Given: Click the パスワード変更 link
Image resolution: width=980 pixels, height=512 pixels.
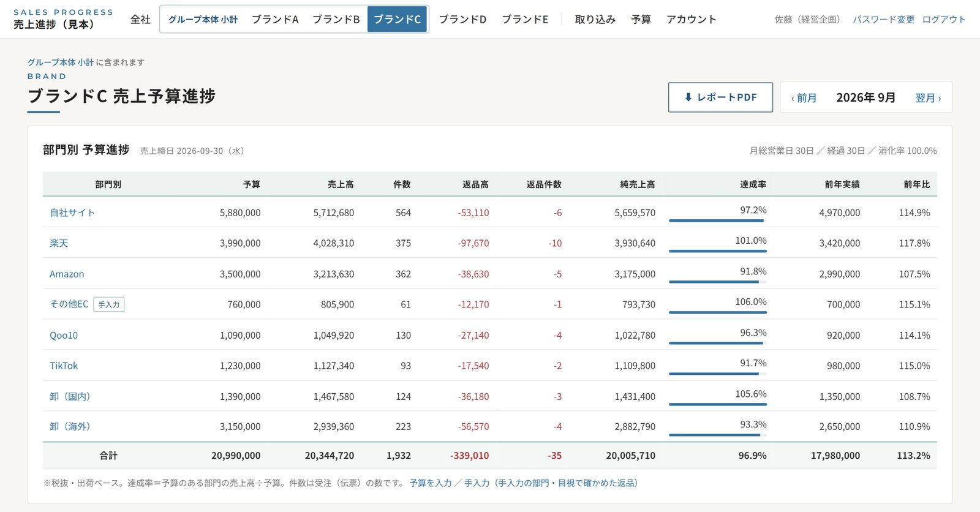Looking at the screenshot, I should point(884,20).
